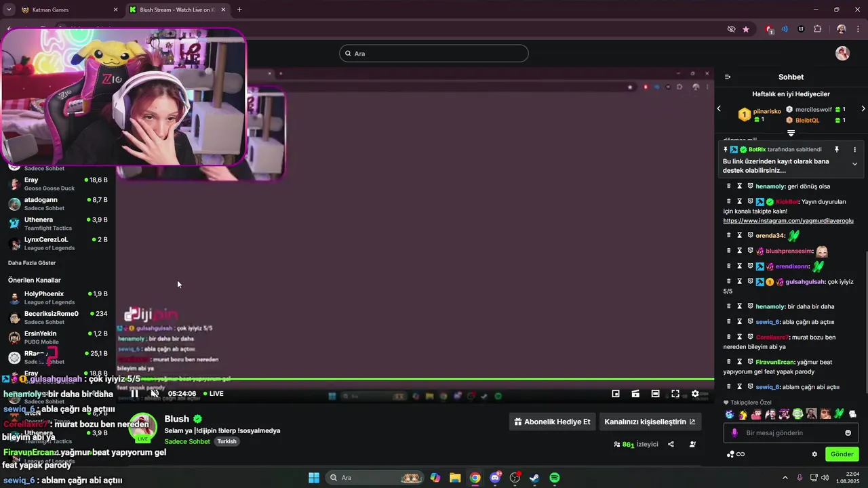Open pinned message options menu

click(854, 149)
